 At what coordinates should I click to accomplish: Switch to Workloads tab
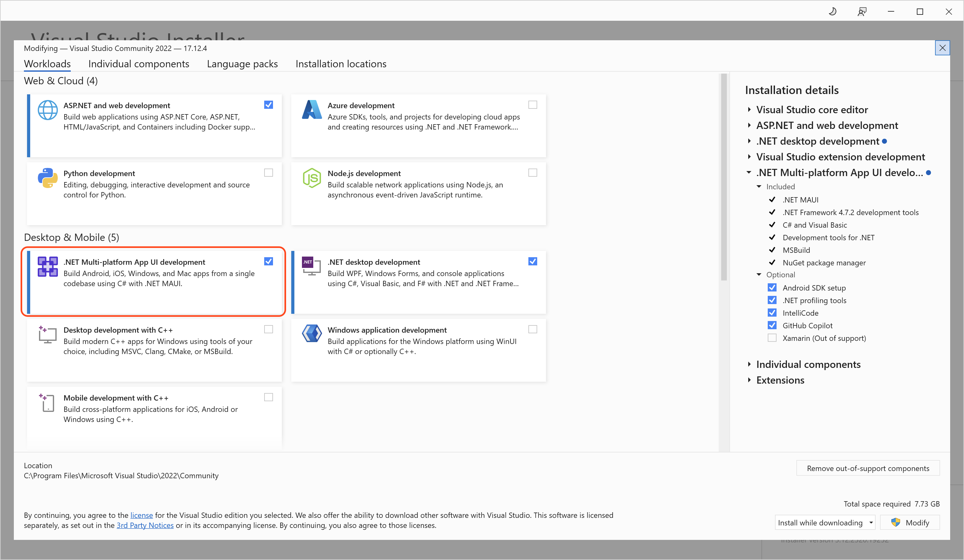point(47,64)
